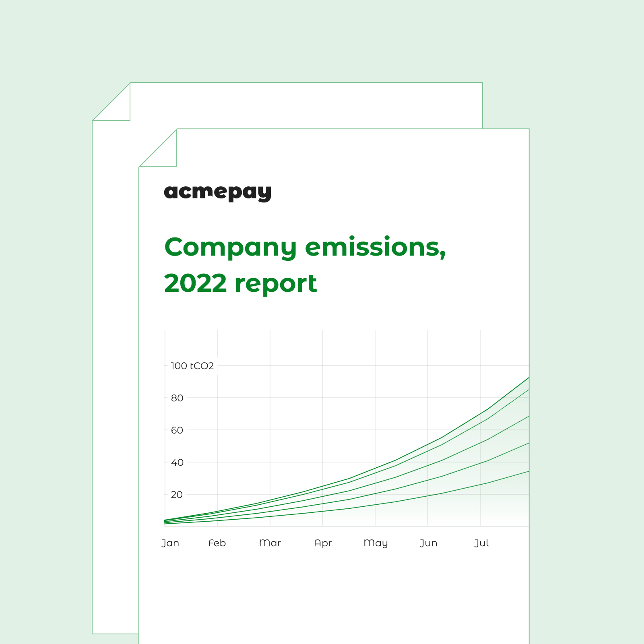This screenshot has width=644, height=644.
Task: Click the 100 tCO2 axis label
Action: tap(192, 365)
